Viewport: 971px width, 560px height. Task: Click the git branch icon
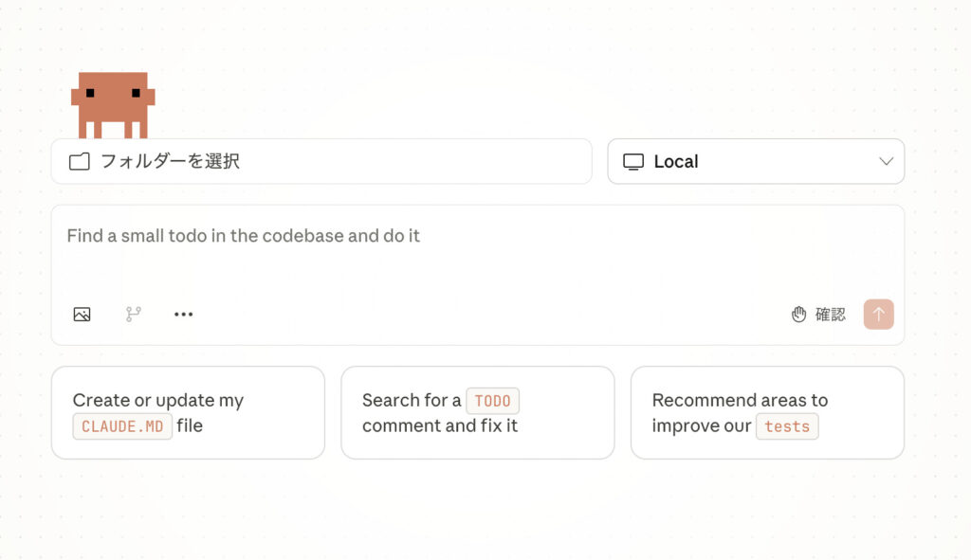point(134,315)
